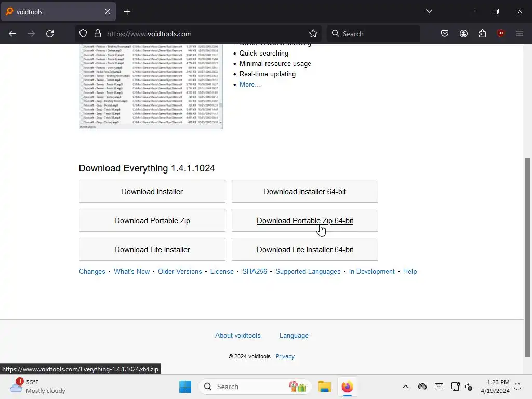Click Download Portable Zip 64-bit button
This screenshot has width=532, height=399.
(304, 220)
